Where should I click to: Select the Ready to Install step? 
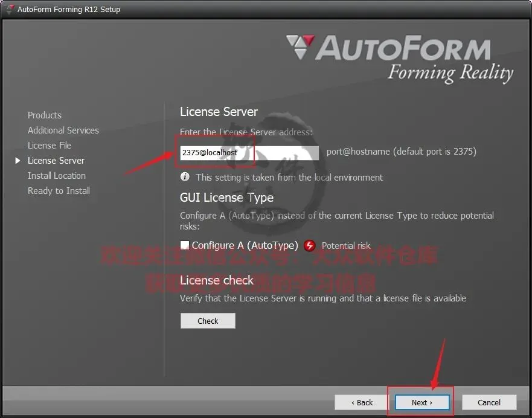[x=59, y=191]
